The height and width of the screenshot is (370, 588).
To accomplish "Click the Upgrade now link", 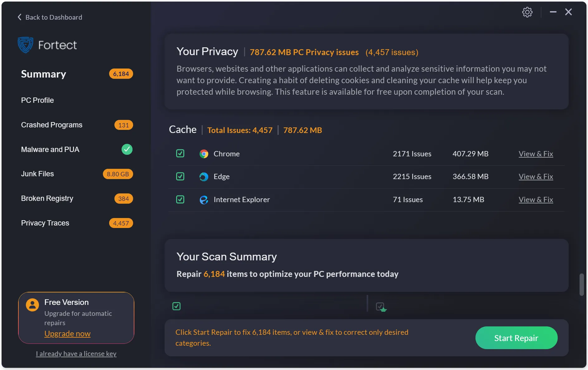I will pos(67,333).
